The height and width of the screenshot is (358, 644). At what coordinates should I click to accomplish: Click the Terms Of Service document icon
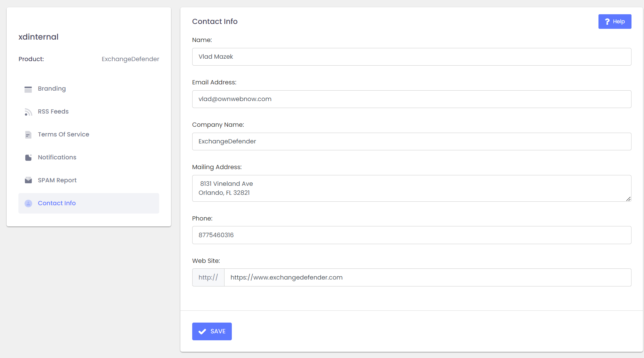28,135
